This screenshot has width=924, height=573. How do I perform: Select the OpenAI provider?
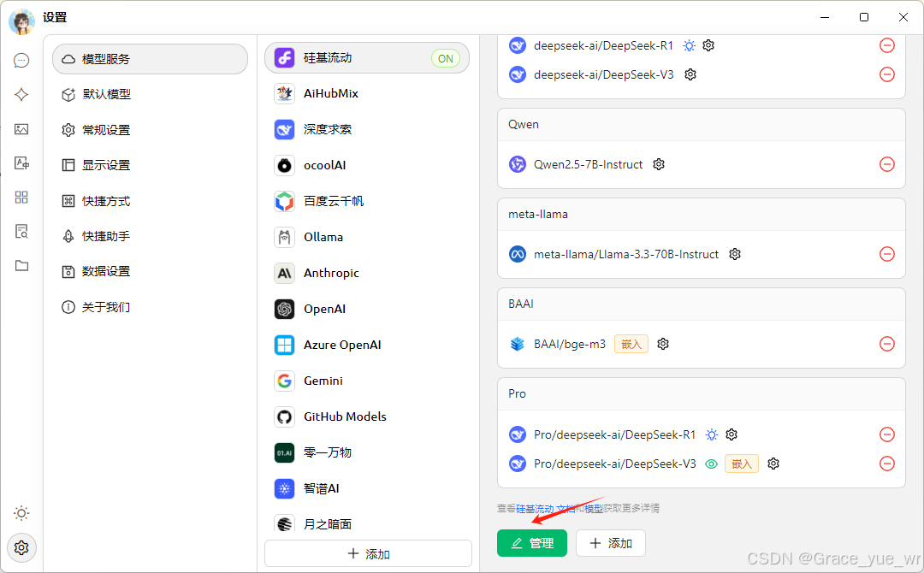[x=367, y=310]
